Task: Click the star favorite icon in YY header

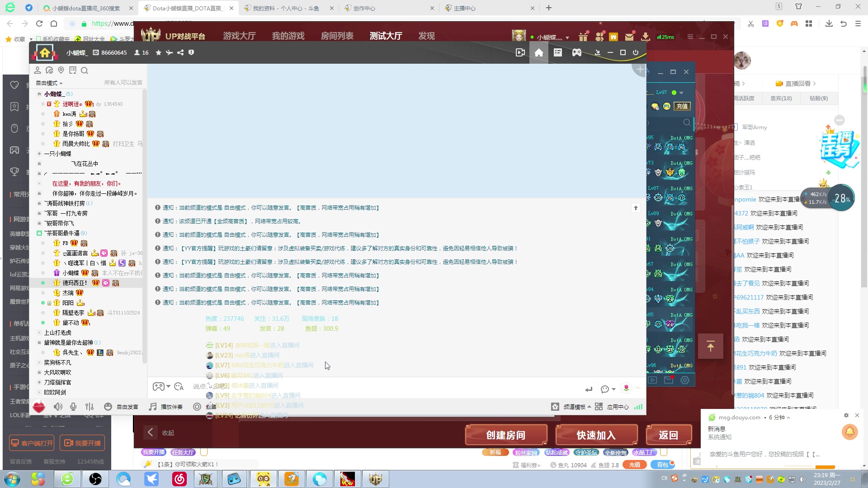Action: (158, 53)
